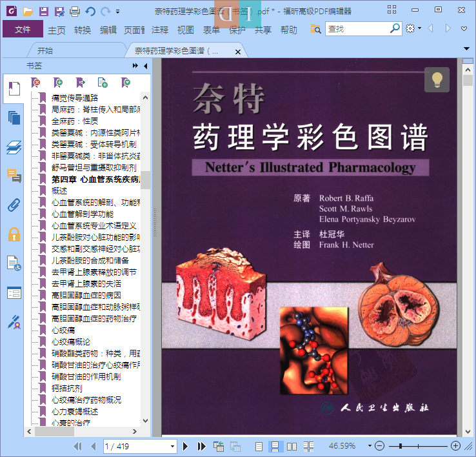Open the Attachments paperclip panel

click(14, 205)
